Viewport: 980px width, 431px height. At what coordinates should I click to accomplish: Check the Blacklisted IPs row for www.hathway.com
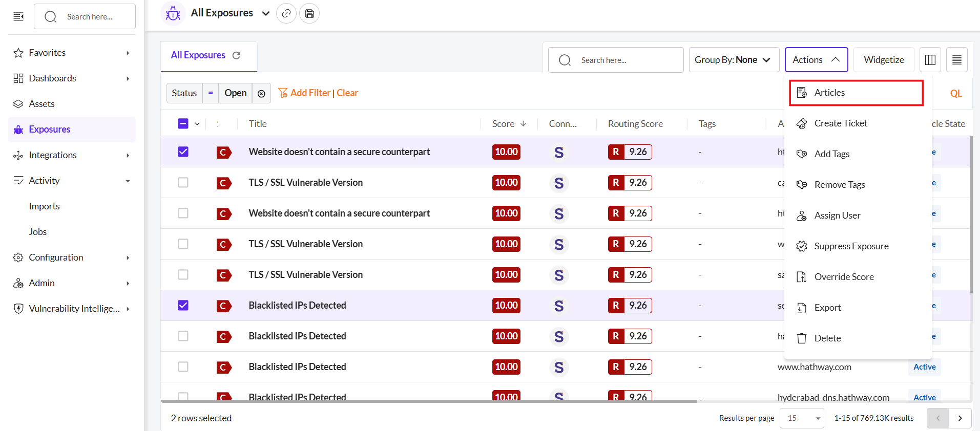click(x=183, y=367)
